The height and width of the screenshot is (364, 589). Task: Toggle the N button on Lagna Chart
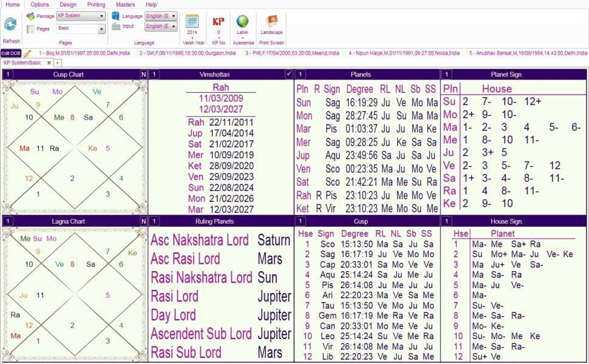coord(143,221)
